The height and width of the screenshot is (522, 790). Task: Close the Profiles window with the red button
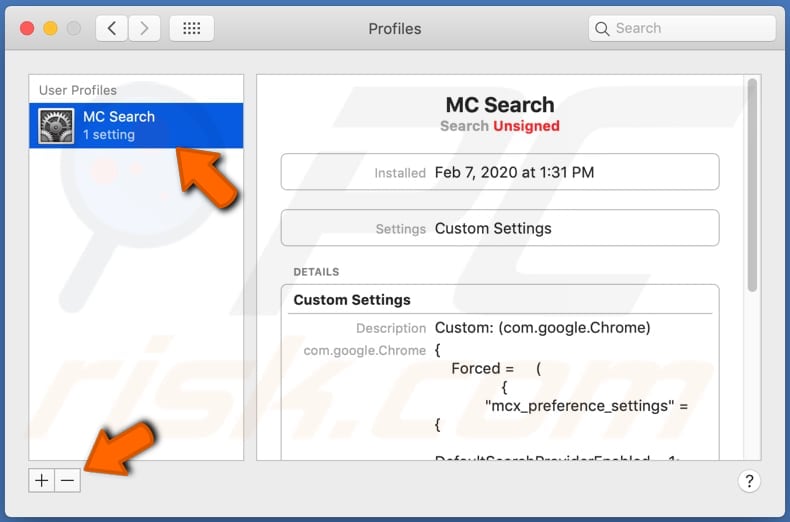coord(27,29)
